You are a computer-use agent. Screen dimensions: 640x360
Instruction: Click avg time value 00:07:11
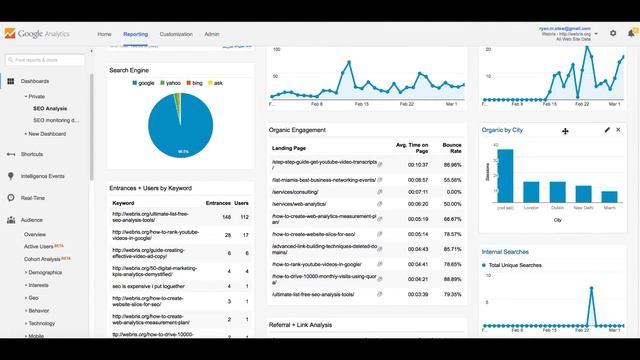[x=418, y=192]
